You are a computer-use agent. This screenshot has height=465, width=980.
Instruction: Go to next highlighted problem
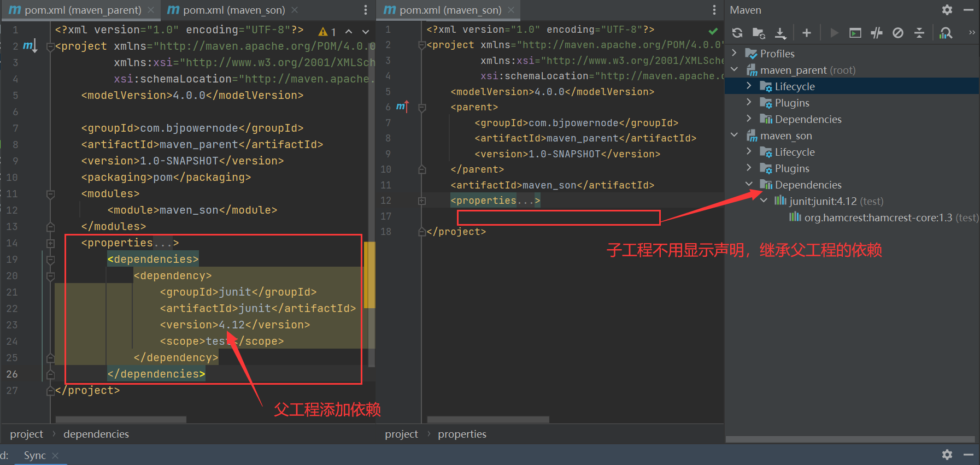366,32
